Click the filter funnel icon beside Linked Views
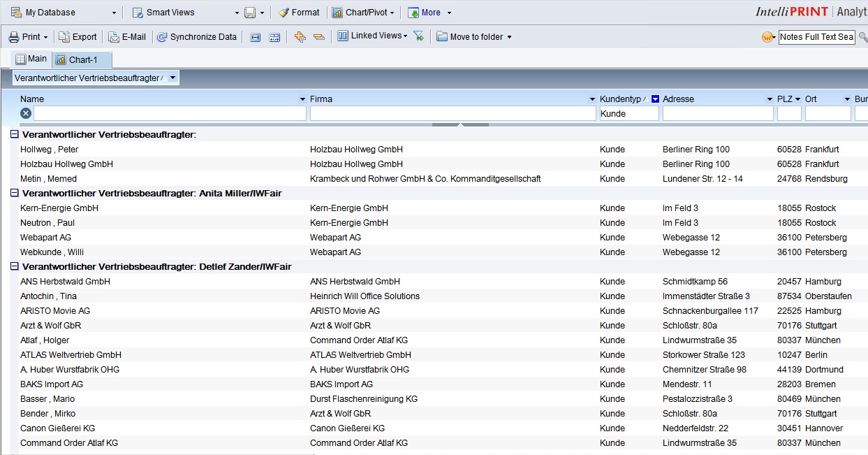This screenshot has height=455, width=868. point(419,36)
